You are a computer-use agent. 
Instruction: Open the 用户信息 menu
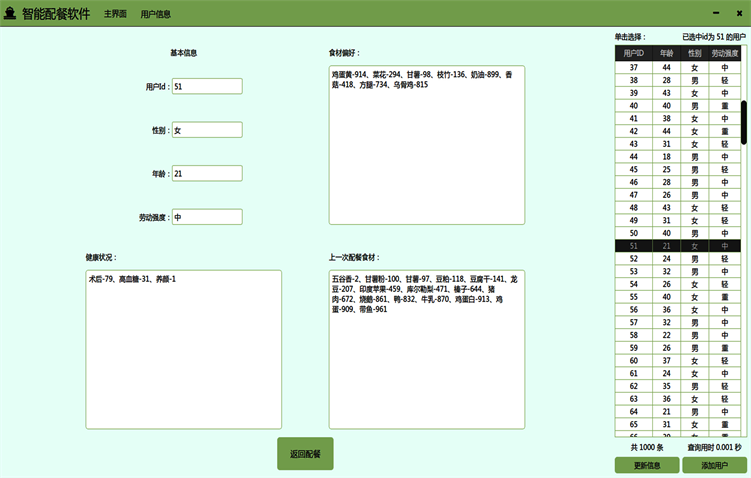tap(155, 15)
